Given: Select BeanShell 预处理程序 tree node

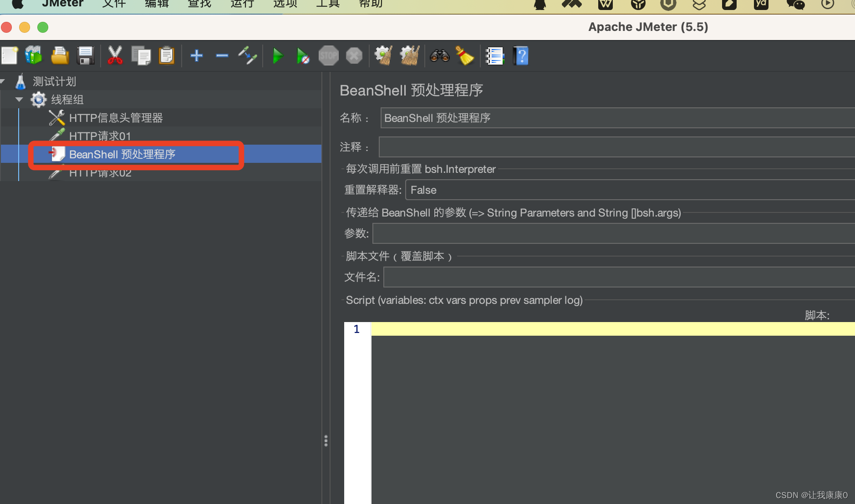Looking at the screenshot, I should tap(122, 154).
